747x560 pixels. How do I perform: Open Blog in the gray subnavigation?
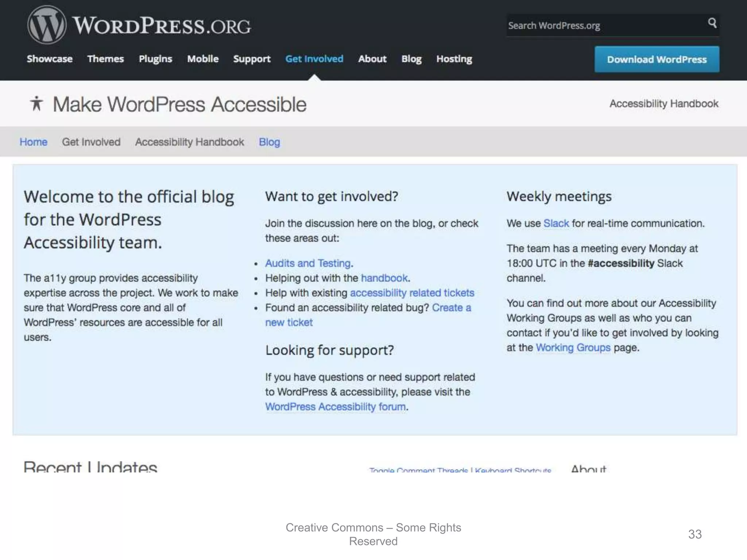270,142
